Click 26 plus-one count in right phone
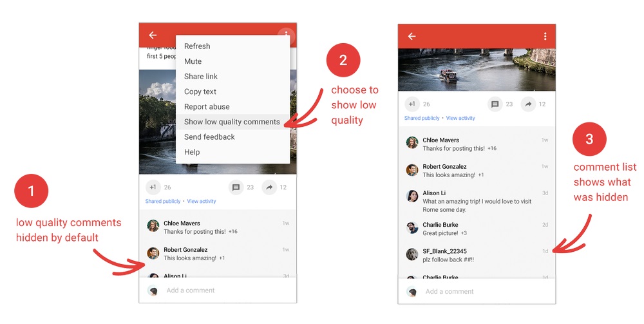The height and width of the screenshot is (324, 644). pyautogui.click(x=426, y=104)
